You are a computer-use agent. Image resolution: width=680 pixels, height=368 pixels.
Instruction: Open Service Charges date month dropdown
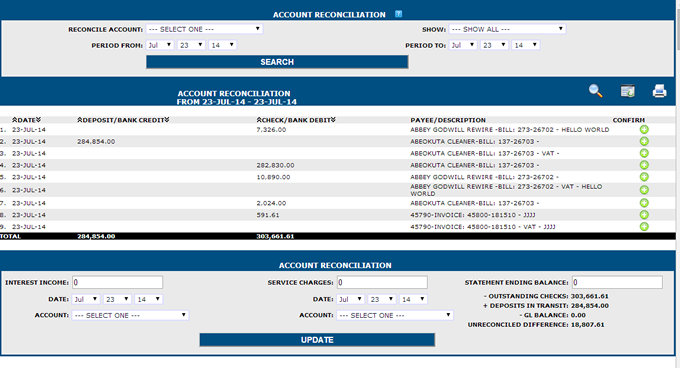tap(351, 299)
